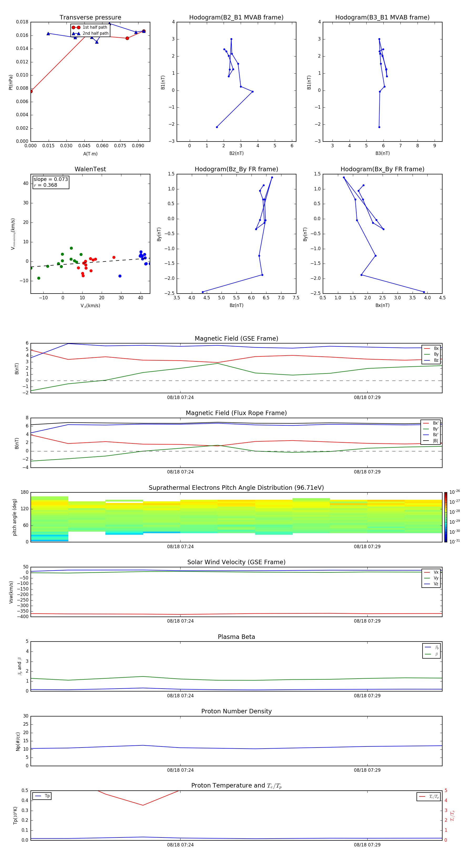This screenshot has width=473, height=868.
Task: Click 'Vz' legend entry in solar wind plot
Action: [x=431, y=584]
